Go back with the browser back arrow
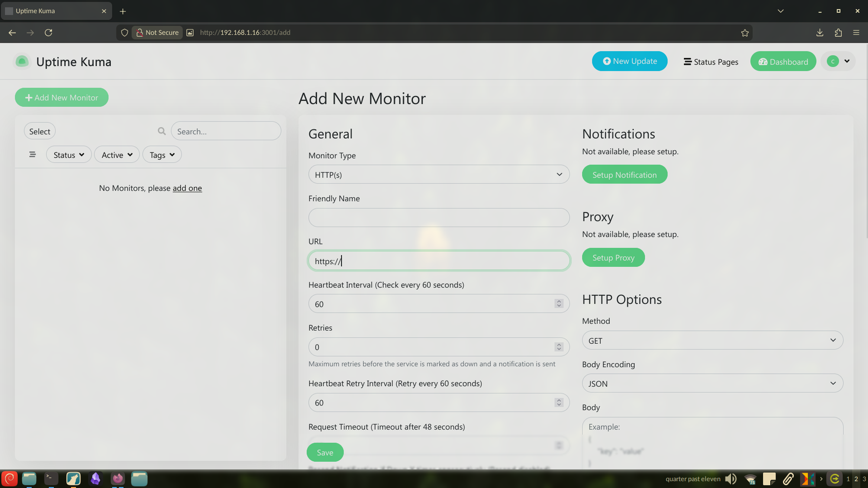The image size is (868, 488). 12,33
